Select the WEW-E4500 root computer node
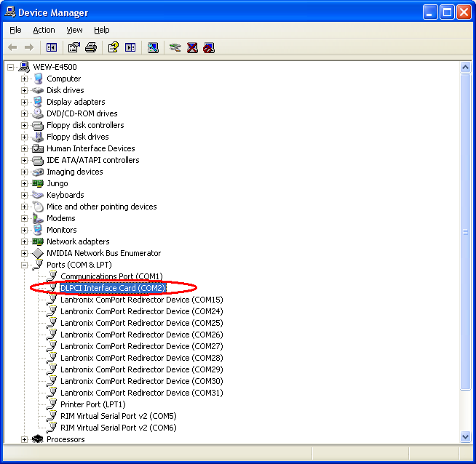The height and width of the screenshot is (464, 476). [x=54, y=67]
